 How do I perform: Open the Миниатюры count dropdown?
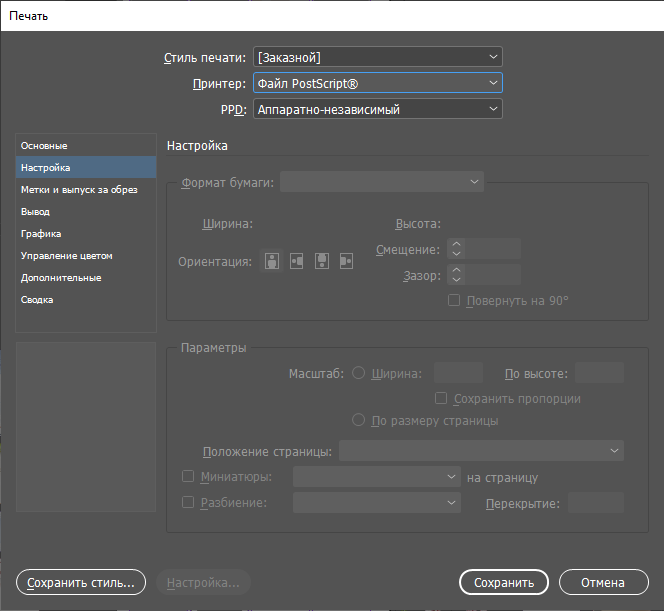(x=377, y=477)
